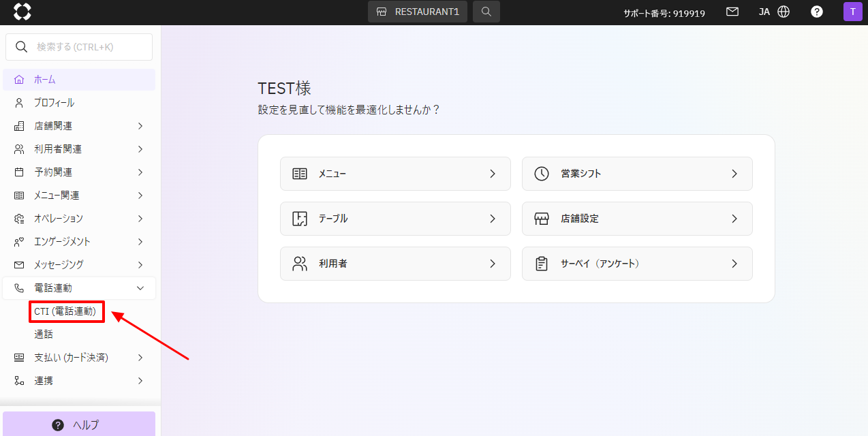Click the app logo in top-left corner

point(22,12)
